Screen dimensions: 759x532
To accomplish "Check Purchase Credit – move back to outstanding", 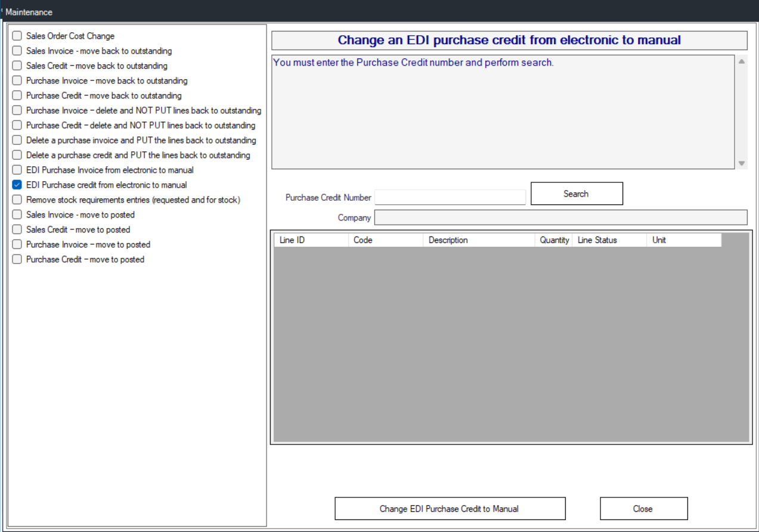I will click(17, 95).
